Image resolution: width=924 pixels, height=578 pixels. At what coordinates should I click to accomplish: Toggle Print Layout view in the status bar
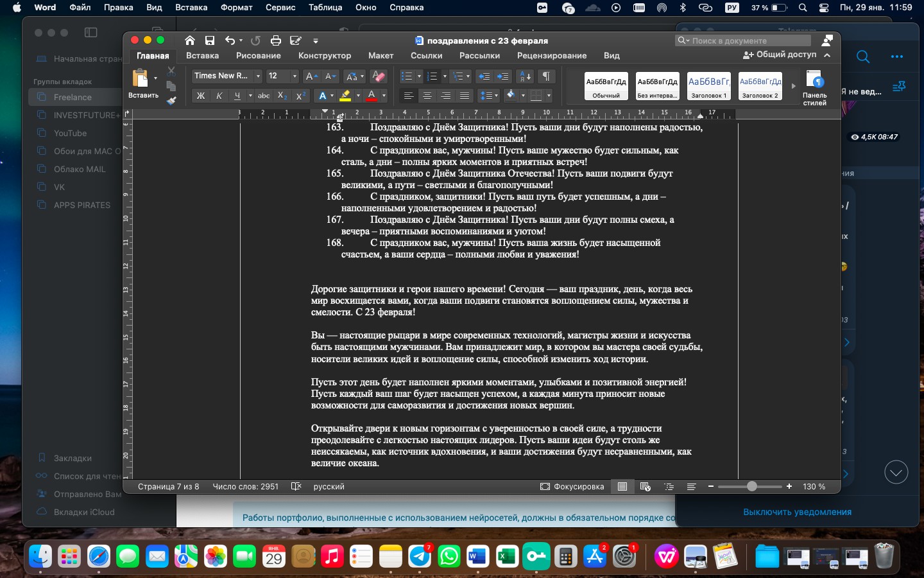622,486
